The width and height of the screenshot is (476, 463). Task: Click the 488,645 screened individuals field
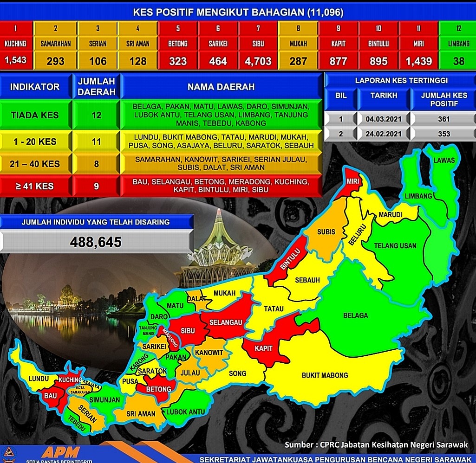point(96,242)
